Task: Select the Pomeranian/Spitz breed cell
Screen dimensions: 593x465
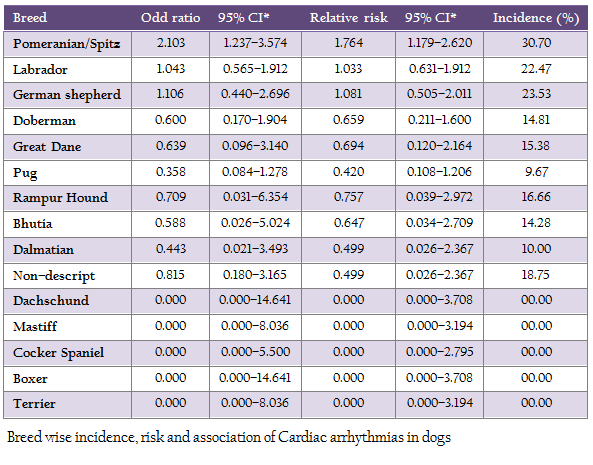Action: [x=67, y=44]
